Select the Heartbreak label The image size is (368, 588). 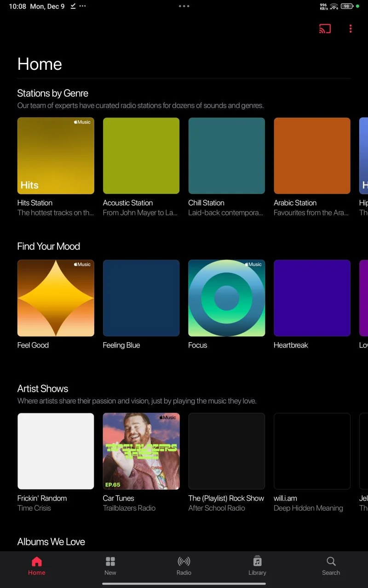(291, 345)
